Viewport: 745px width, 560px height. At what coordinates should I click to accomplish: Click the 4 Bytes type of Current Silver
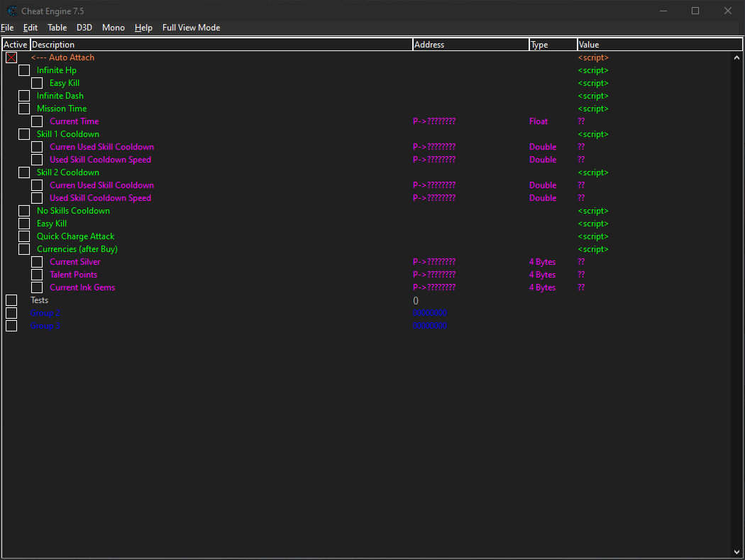[x=542, y=262]
